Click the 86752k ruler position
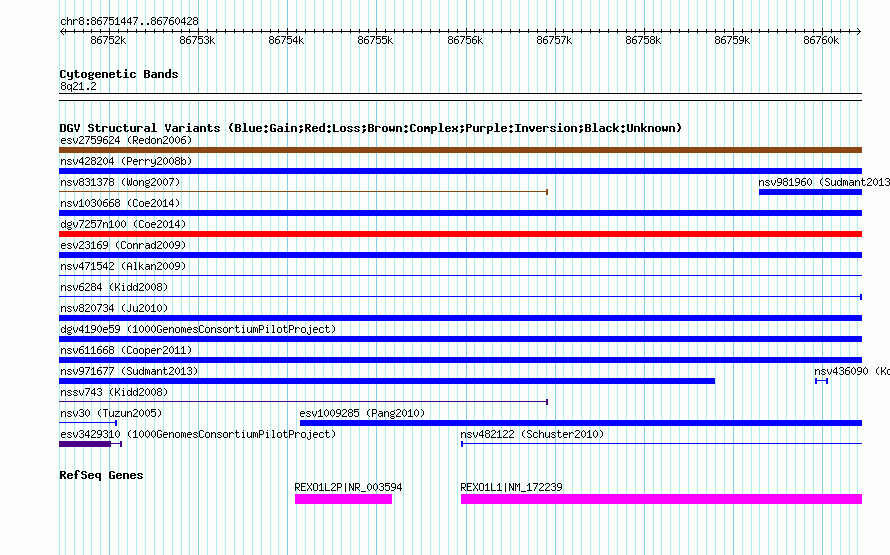The width and height of the screenshot is (890, 555). coord(108,40)
